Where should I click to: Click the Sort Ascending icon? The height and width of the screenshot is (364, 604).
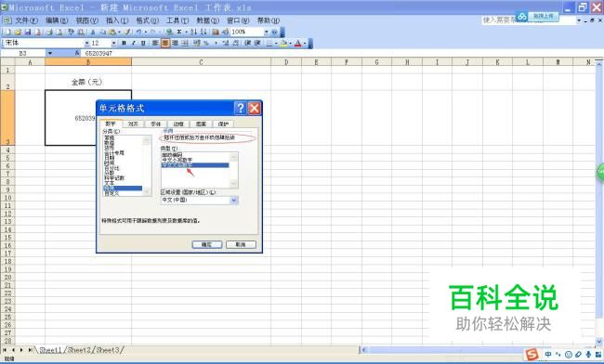point(193,32)
